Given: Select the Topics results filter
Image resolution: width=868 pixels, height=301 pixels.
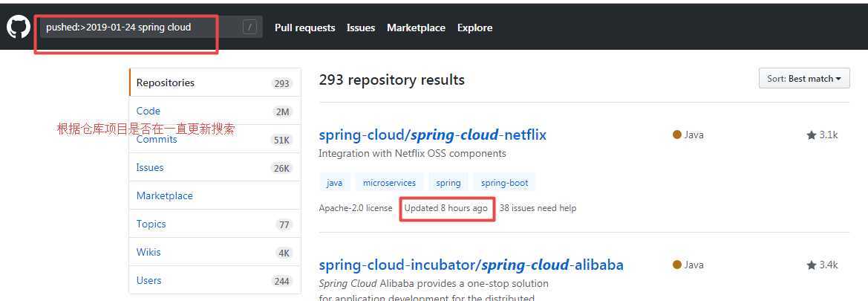Looking at the screenshot, I should pos(215,224).
